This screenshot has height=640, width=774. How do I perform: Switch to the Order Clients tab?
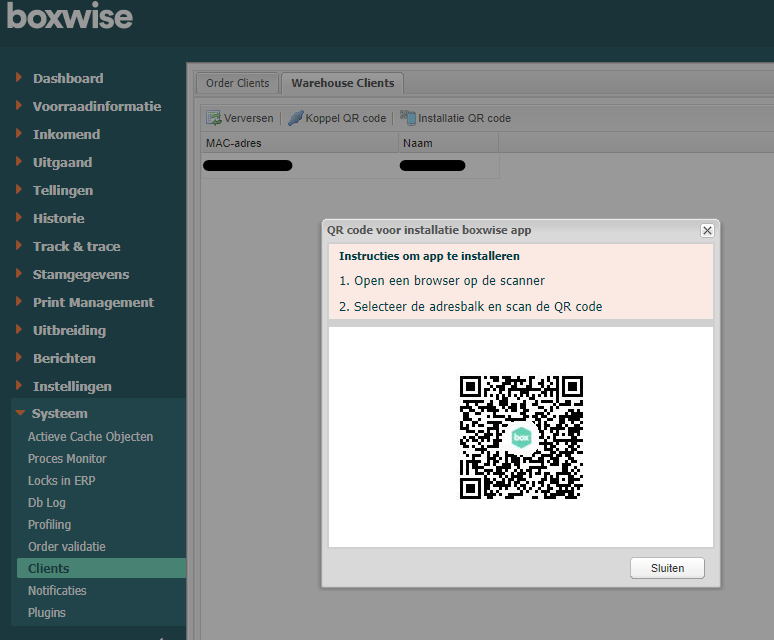[237, 83]
